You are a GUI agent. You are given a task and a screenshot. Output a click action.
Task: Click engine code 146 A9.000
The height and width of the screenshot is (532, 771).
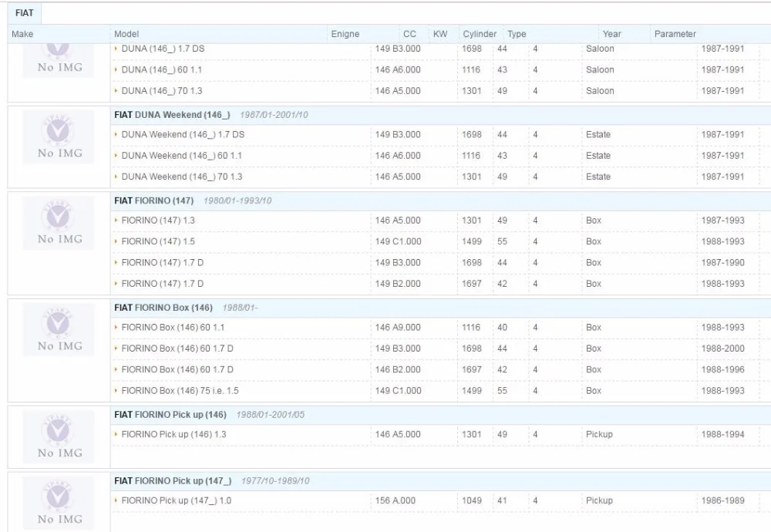coord(398,328)
